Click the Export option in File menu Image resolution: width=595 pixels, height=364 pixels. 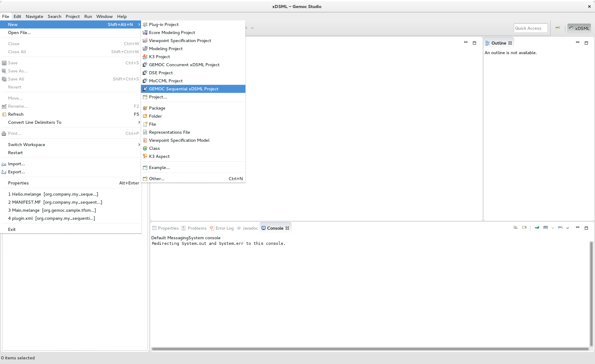[16, 172]
